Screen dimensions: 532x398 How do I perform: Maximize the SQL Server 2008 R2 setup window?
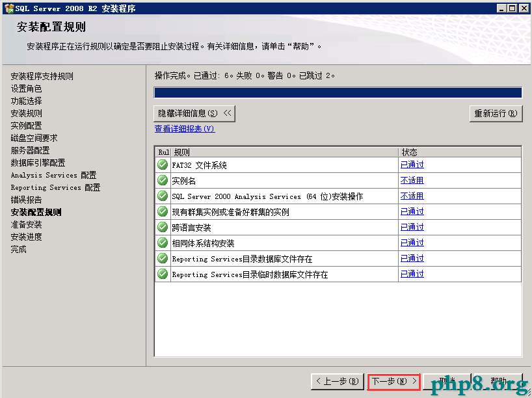512,8
